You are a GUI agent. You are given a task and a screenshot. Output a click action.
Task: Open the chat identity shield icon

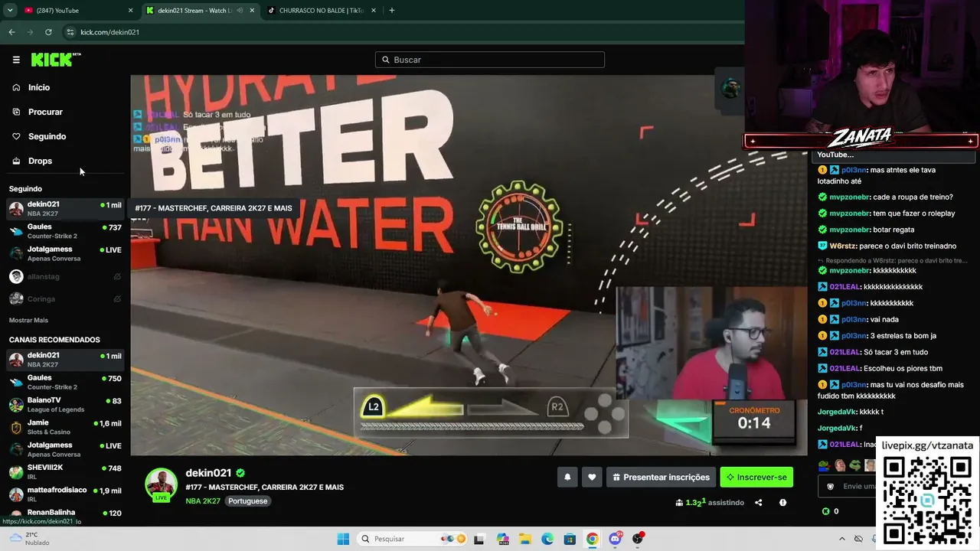(831, 486)
